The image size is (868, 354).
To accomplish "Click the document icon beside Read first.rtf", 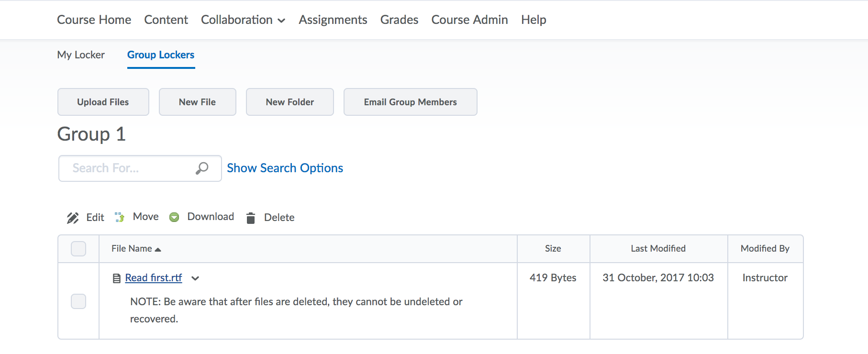I will tap(116, 278).
